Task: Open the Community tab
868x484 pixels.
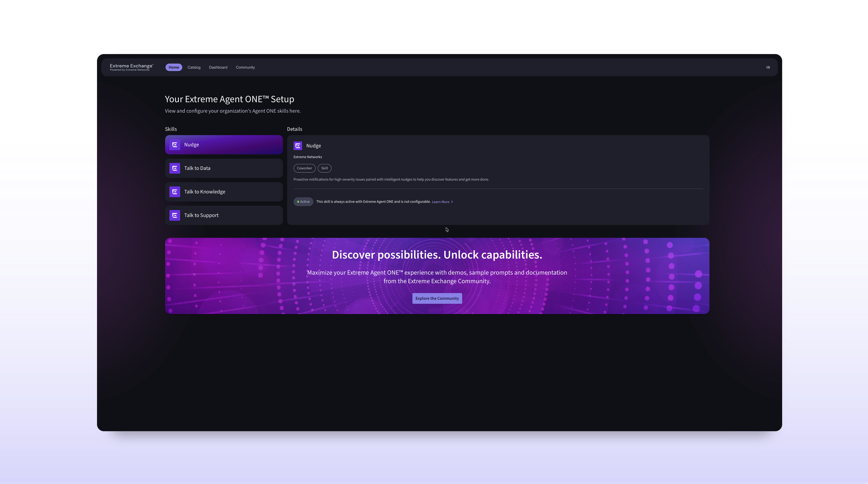Action: [245, 67]
